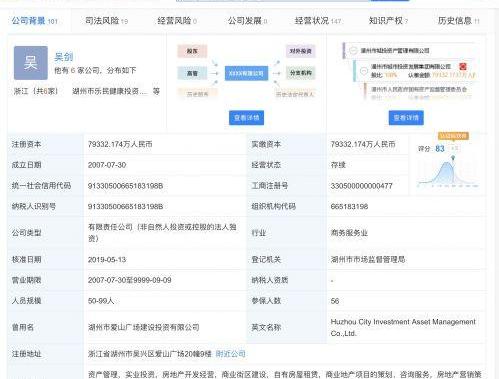The height and width of the screenshot is (379, 499).
Task: Click the business status value 存续
Action: [338, 165]
